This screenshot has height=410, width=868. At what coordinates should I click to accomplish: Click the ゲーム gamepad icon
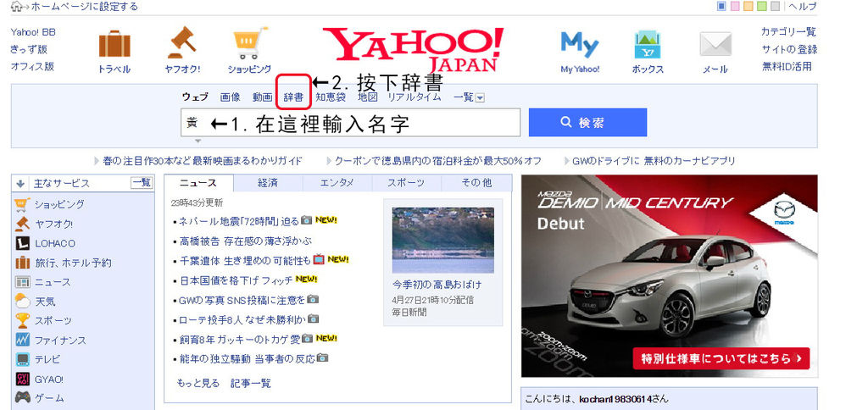click(22, 398)
